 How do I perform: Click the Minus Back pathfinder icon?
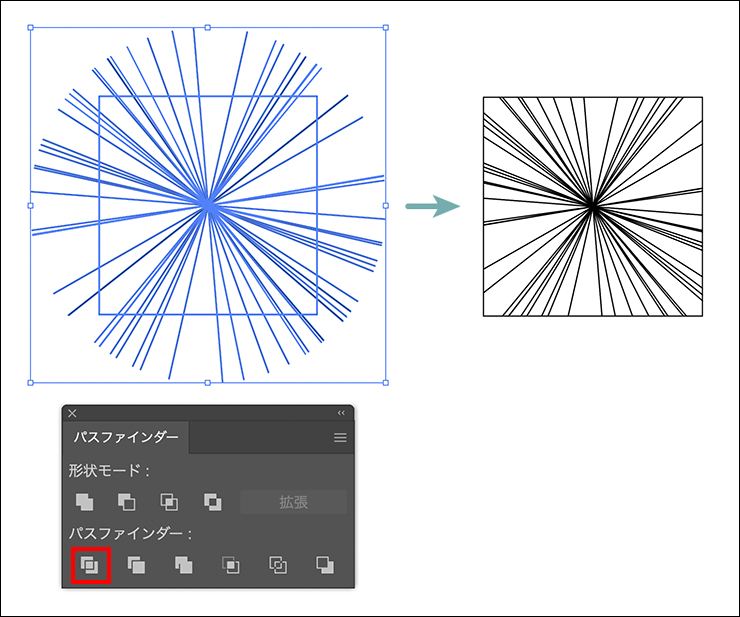(x=324, y=565)
